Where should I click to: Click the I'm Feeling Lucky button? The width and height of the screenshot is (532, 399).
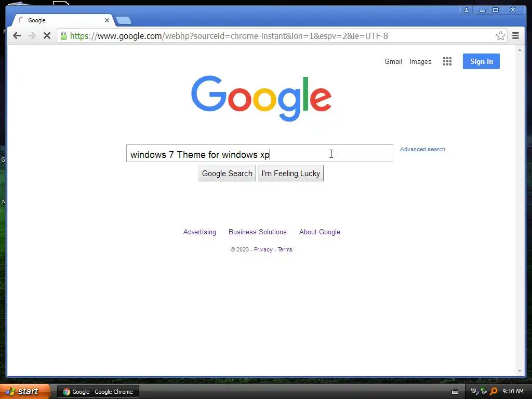click(x=291, y=174)
